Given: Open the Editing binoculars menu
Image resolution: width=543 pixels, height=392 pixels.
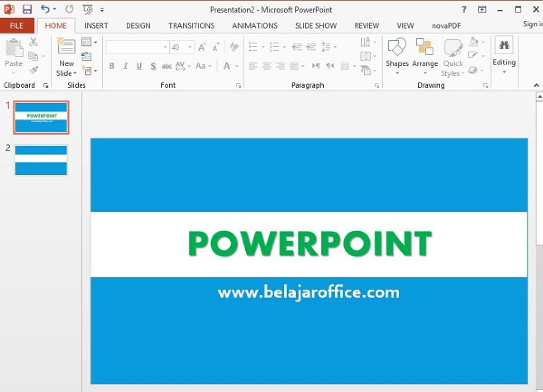Looking at the screenshot, I should 504,55.
